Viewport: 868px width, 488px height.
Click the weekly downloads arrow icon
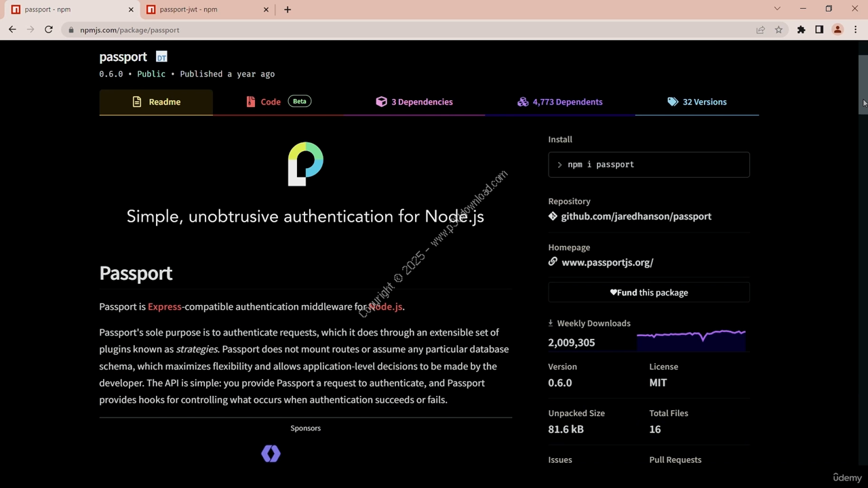(551, 323)
